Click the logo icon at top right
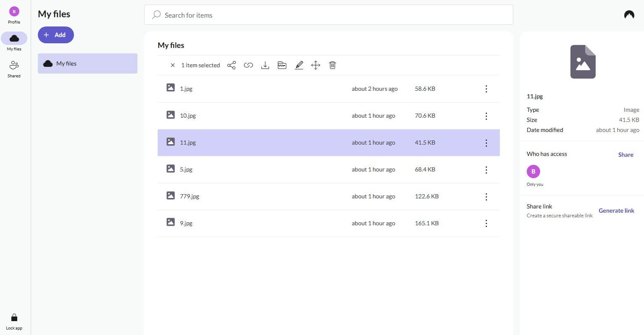Image resolution: width=644 pixels, height=335 pixels. tap(629, 15)
